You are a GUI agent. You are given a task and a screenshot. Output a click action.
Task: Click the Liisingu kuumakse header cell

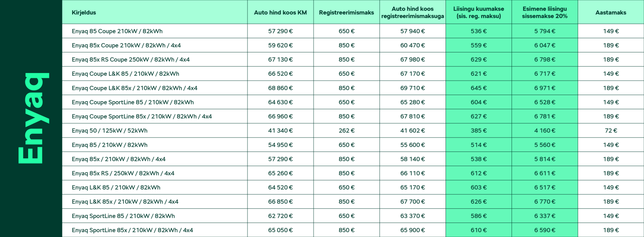pyautogui.click(x=479, y=12)
